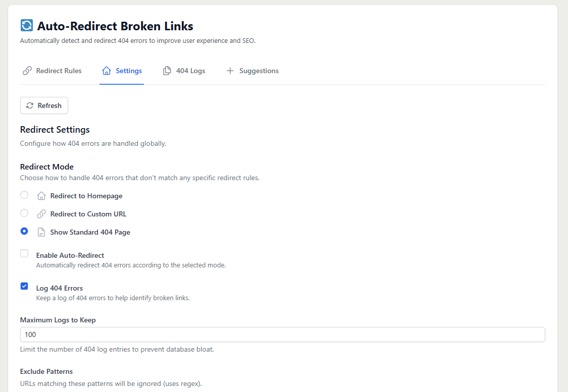Screen dimensions: 568x392
Task: Click the circular arrows refresh icon
Action: pyautogui.click(x=30, y=105)
